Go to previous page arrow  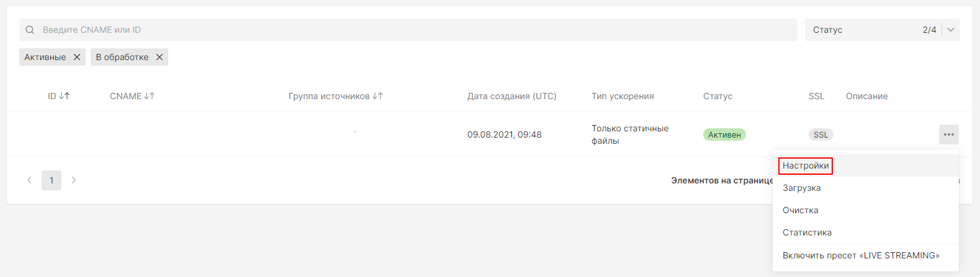[29, 180]
